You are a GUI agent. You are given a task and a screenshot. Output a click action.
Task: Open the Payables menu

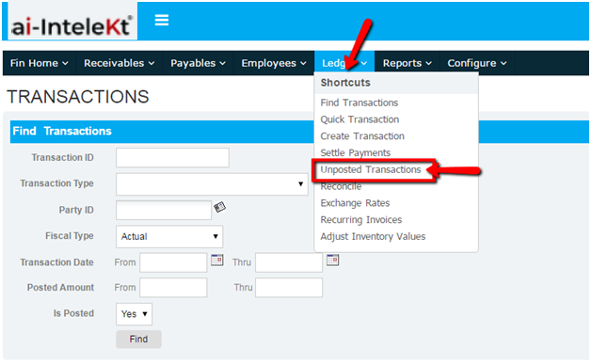pos(199,63)
